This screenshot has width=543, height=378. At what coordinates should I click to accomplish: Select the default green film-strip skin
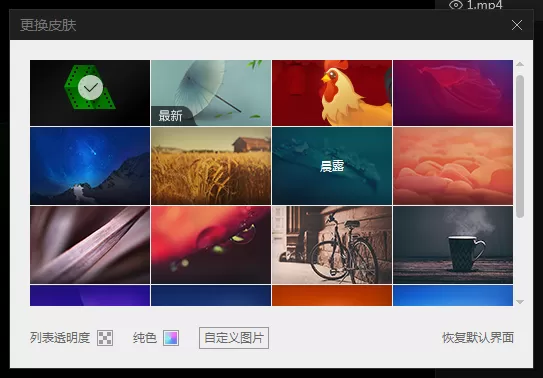[x=90, y=93]
